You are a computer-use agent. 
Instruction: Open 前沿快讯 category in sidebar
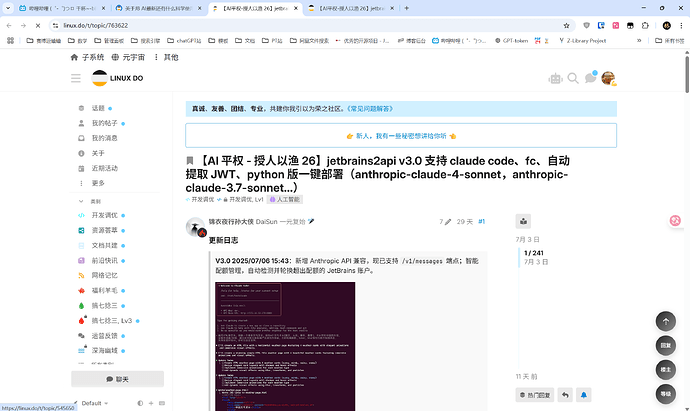point(104,261)
